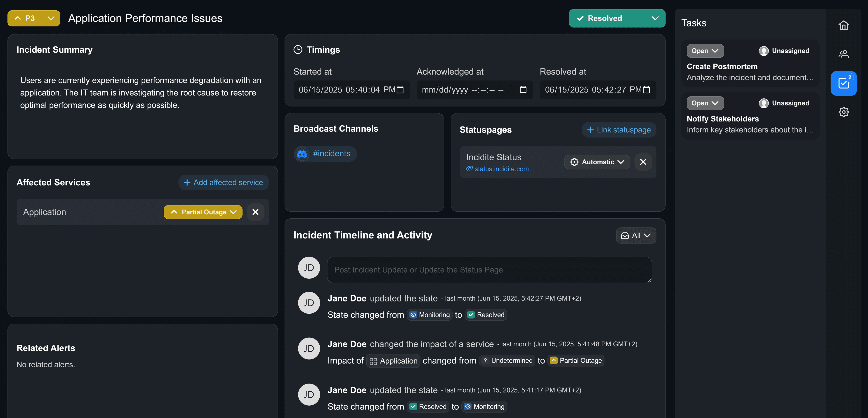Click the 5:42:27 PM state update timestamp
Image resolution: width=868 pixels, height=418 pixels.
click(513, 299)
